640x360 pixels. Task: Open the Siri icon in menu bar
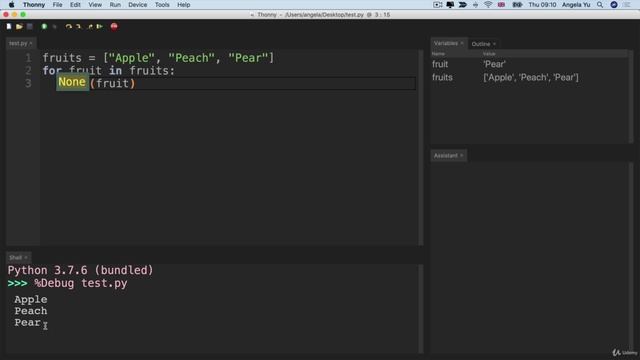(x=614, y=5)
